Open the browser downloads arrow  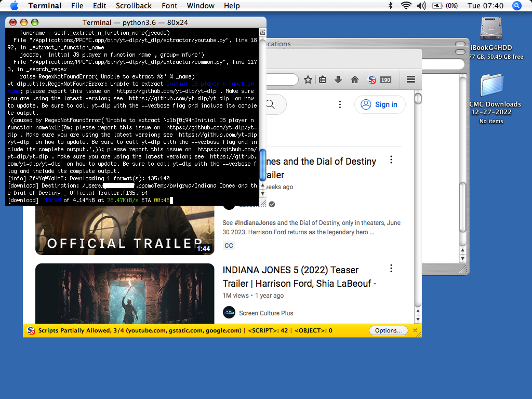click(x=338, y=79)
